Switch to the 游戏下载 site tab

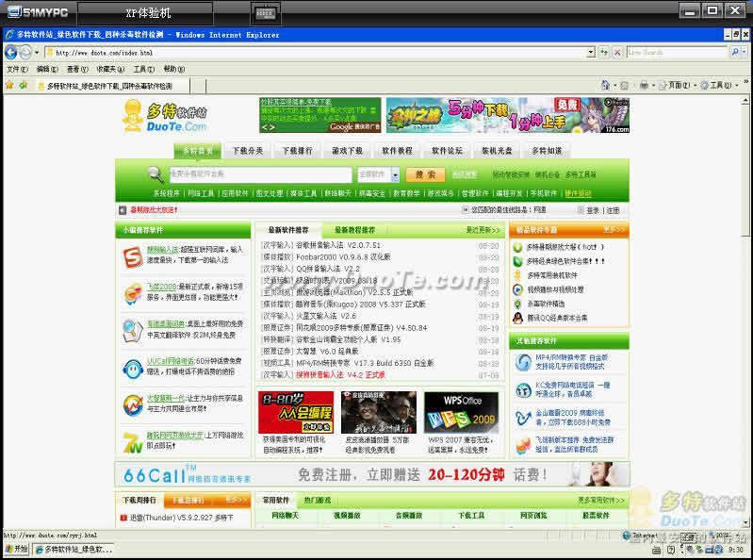(x=347, y=151)
